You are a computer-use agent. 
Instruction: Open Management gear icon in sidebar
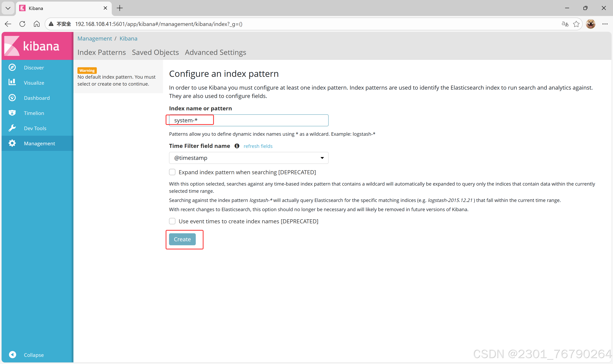pyautogui.click(x=12, y=143)
